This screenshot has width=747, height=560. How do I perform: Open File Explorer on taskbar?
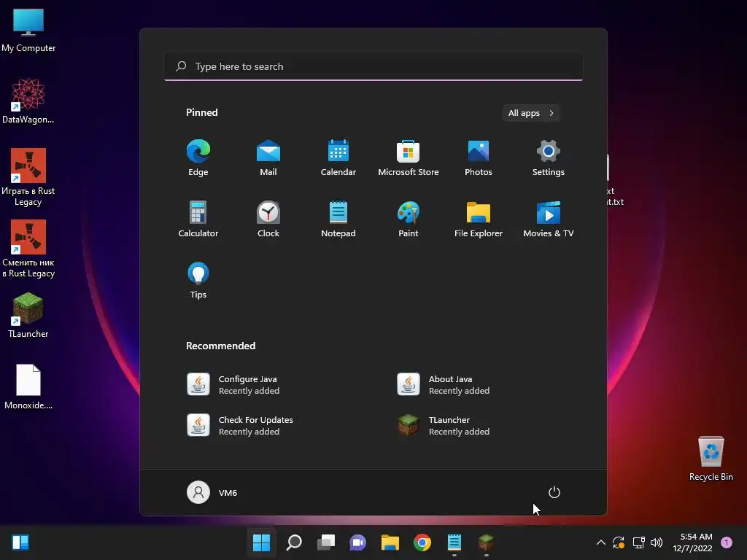pos(390,542)
